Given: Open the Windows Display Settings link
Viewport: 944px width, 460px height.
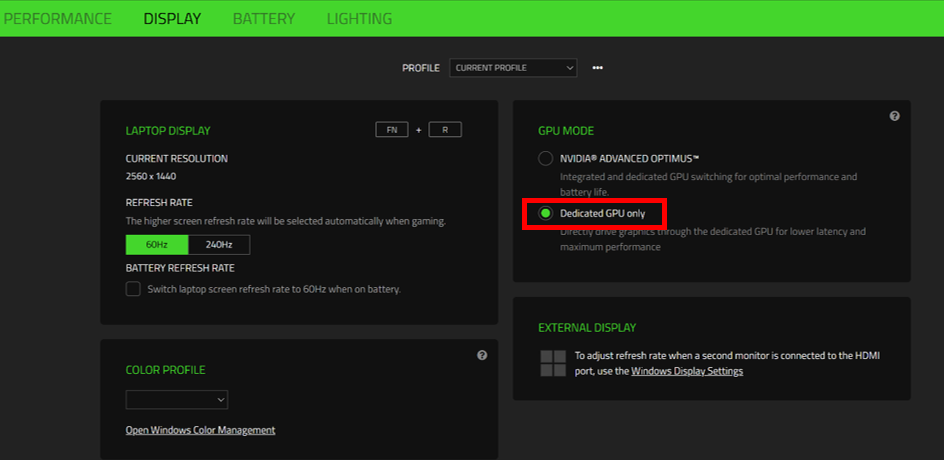Looking at the screenshot, I should click(x=687, y=371).
